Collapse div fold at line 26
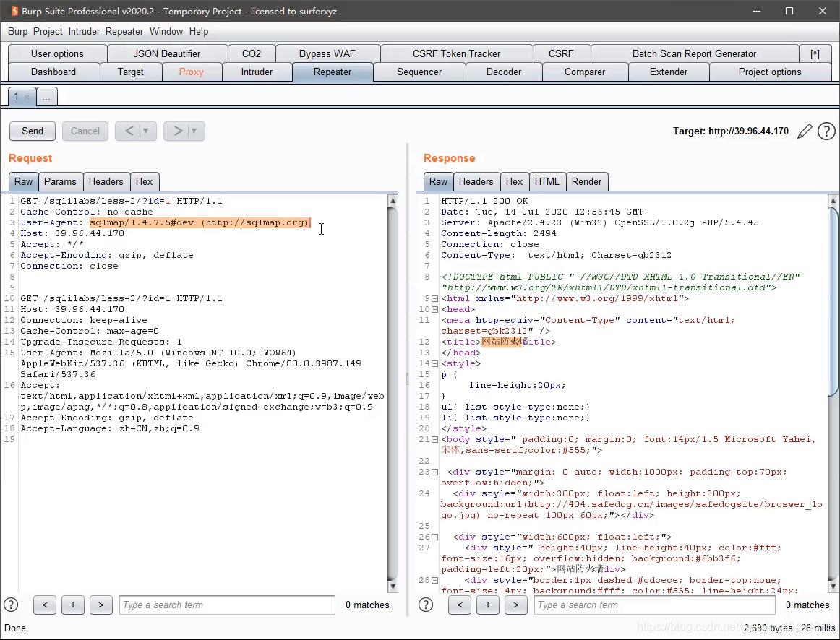 (x=434, y=537)
